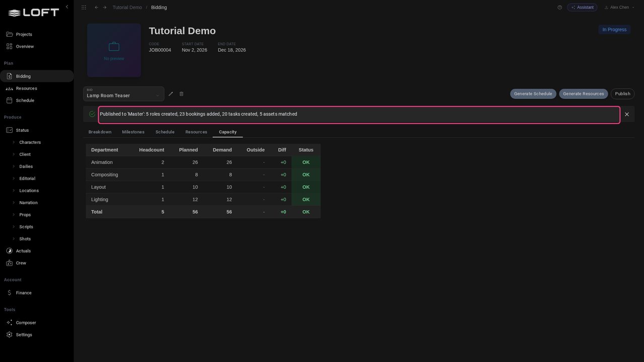
Task: Expand the Characters tree item
Action: point(14,142)
